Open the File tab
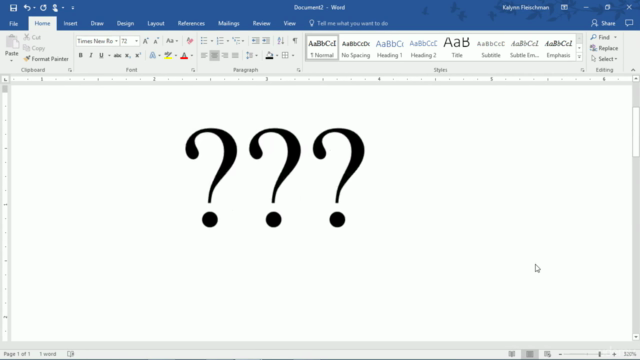Image resolution: width=640 pixels, height=360 pixels. pos(13,24)
